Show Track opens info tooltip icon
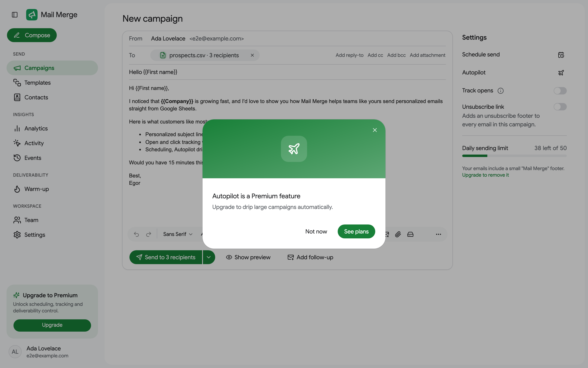 [x=500, y=91]
